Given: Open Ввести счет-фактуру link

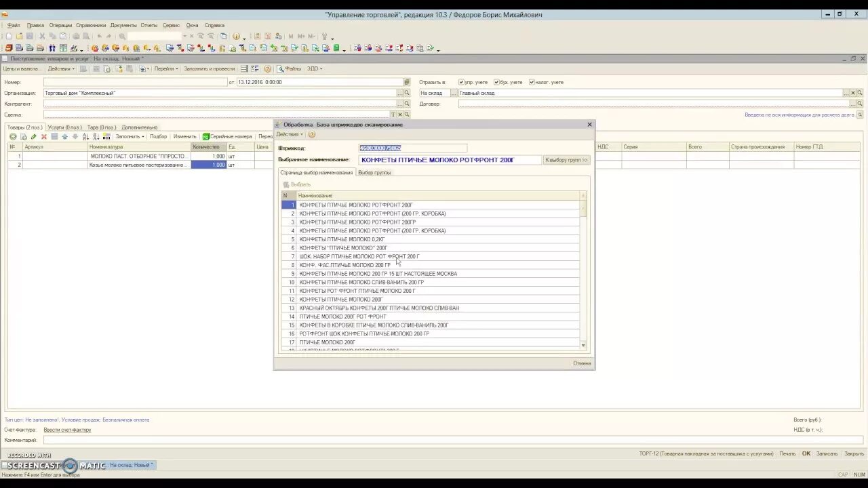Looking at the screenshot, I should [x=67, y=430].
